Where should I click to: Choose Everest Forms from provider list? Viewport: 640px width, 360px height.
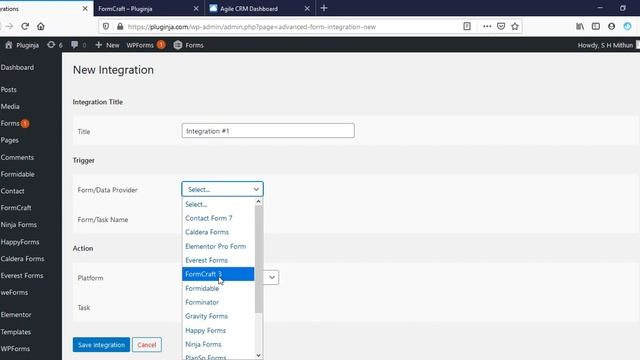218,260
